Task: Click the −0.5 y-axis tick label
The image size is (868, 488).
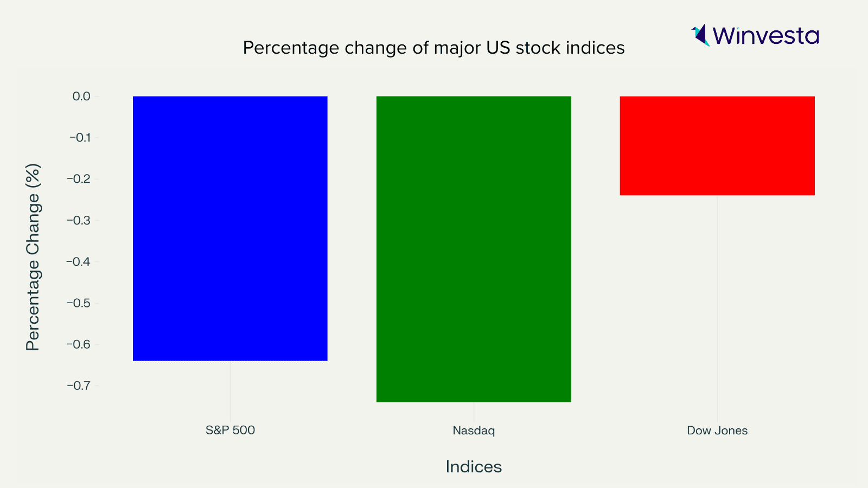Action: tap(80, 303)
